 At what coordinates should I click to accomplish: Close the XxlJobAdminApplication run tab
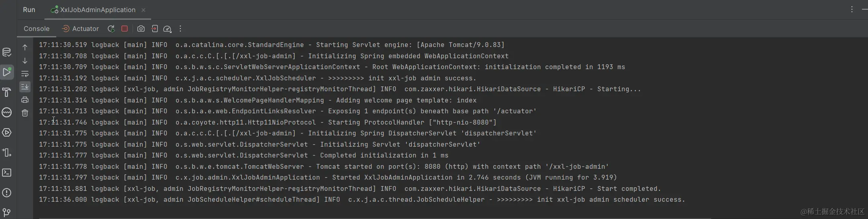coord(143,10)
